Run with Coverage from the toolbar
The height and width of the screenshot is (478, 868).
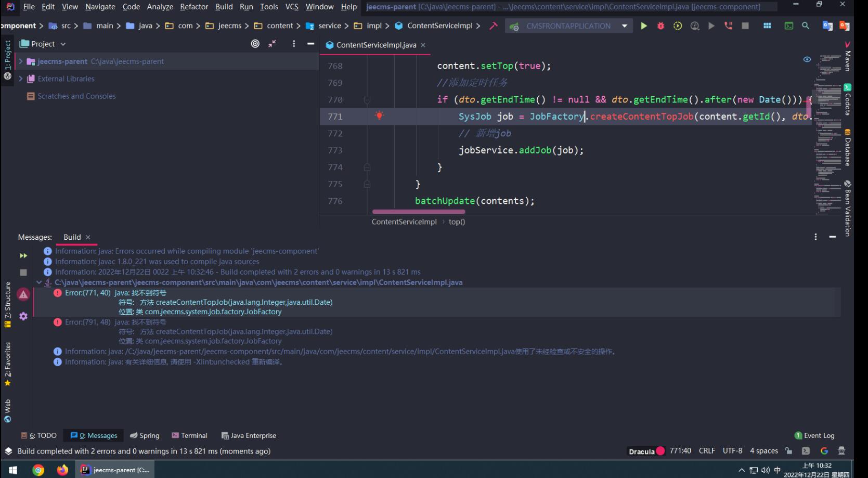677,26
